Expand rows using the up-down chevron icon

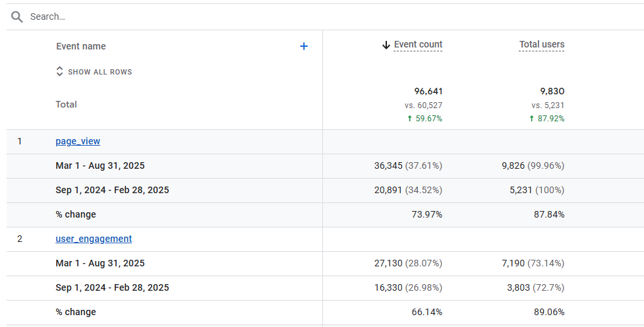59,71
